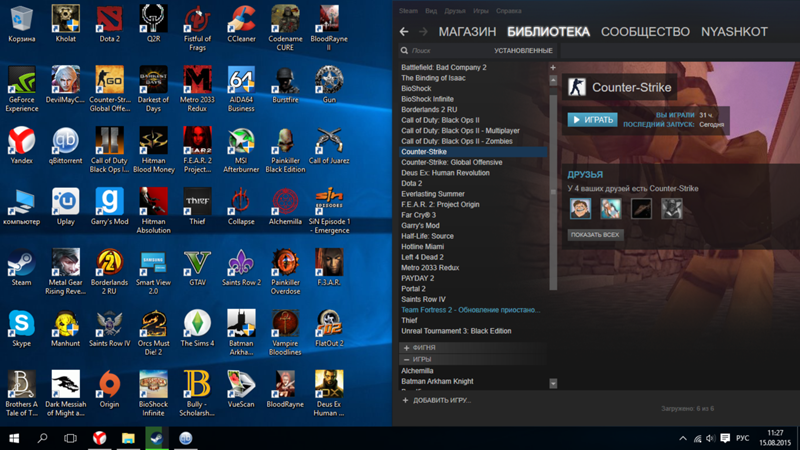Show hidden tray icons chevron
This screenshot has height=450, width=800.
[x=683, y=438]
